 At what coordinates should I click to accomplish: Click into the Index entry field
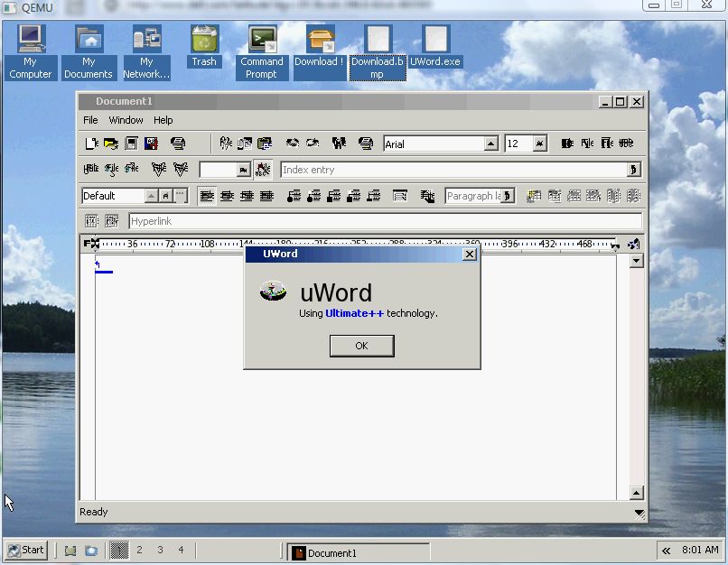click(453, 170)
